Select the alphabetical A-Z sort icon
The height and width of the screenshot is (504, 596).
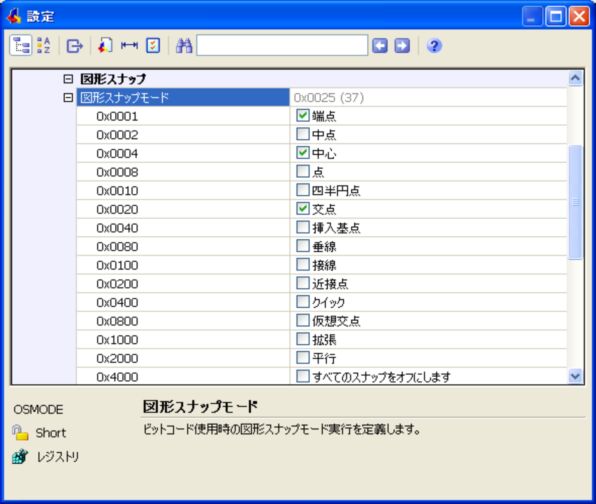point(44,46)
